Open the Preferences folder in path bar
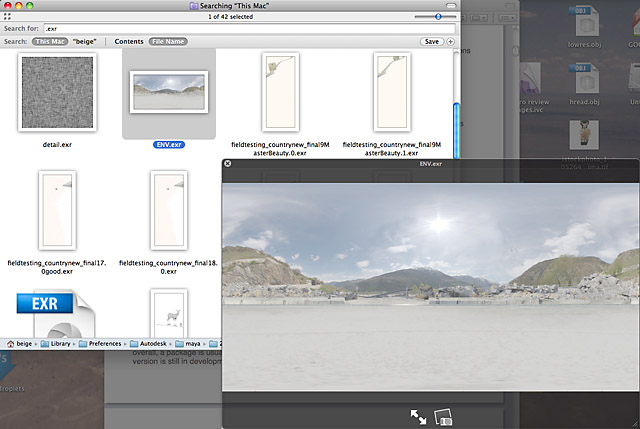The height and width of the screenshot is (429, 640). pyautogui.click(x=100, y=344)
